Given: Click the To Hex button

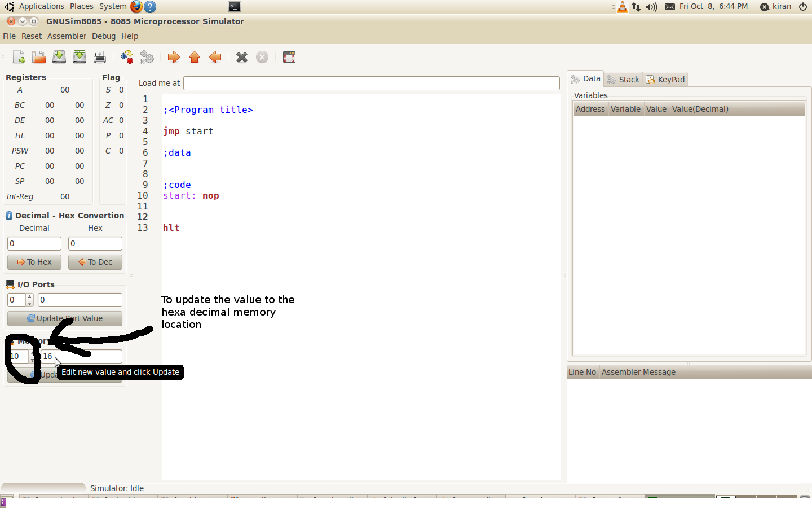Looking at the screenshot, I should click(x=34, y=262).
